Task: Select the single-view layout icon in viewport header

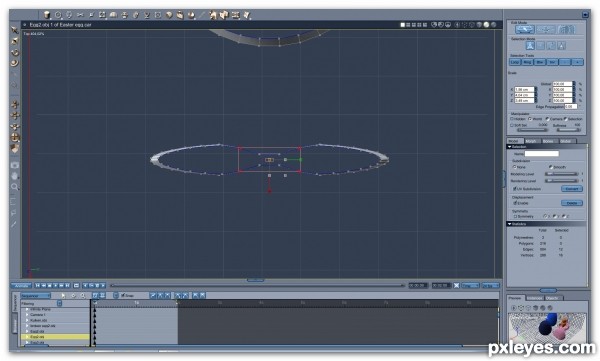Action: click(x=403, y=25)
